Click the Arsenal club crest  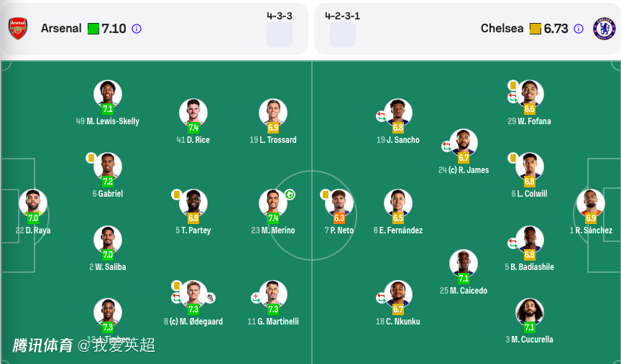coord(18,29)
